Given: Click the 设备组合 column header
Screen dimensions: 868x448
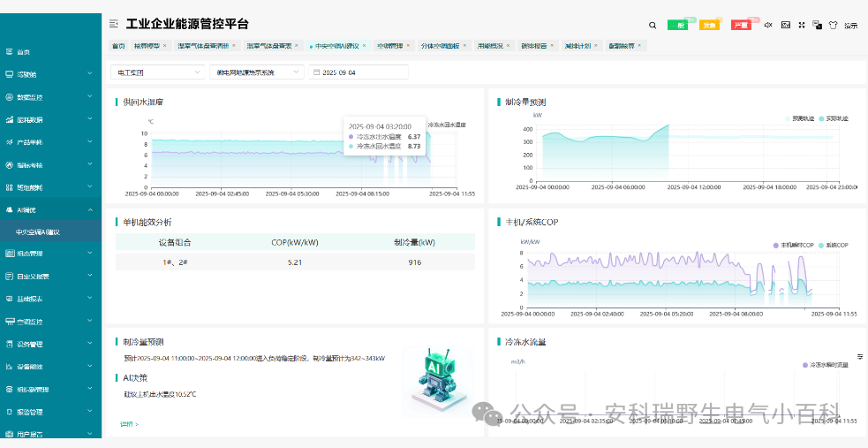Looking at the screenshot, I should [x=176, y=242].
